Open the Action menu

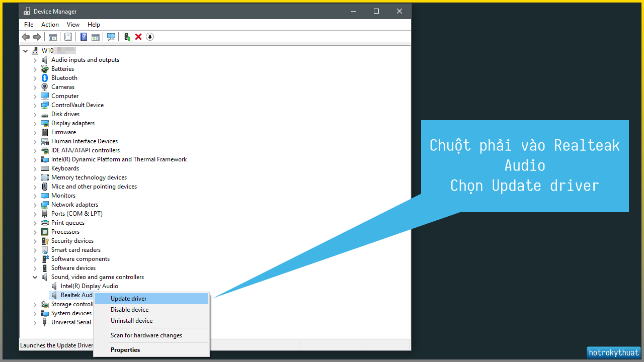pyautogui.click(x=50, y=25)
